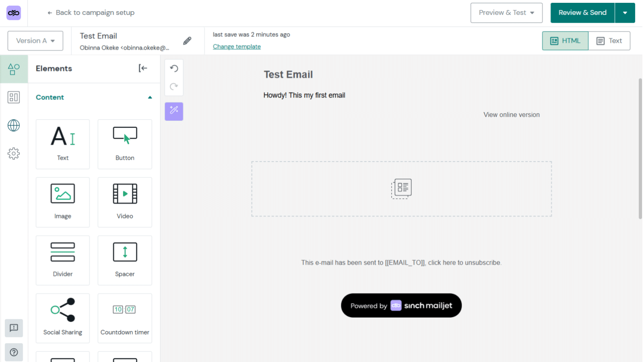
Task: Select the Video element
Action: click(125, 202)
